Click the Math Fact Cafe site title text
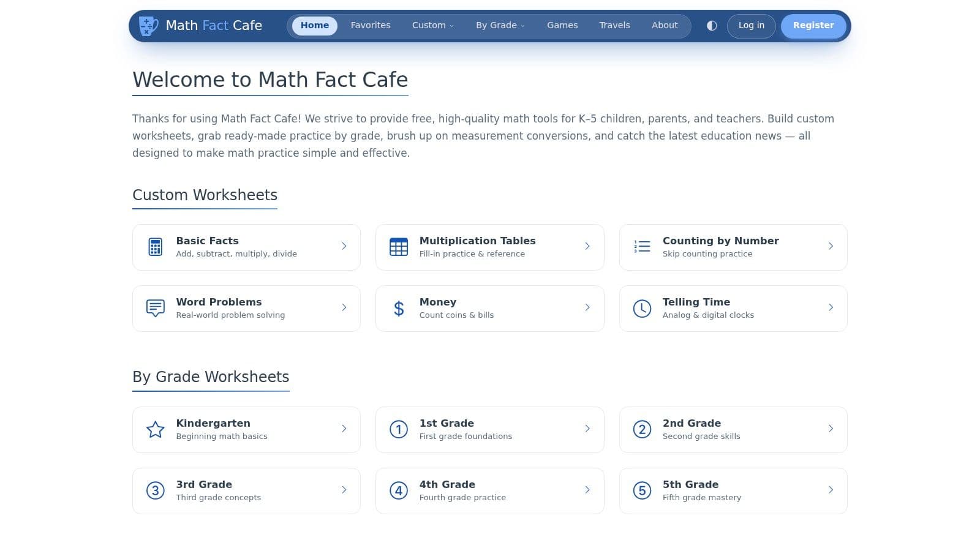 point(214,25)
